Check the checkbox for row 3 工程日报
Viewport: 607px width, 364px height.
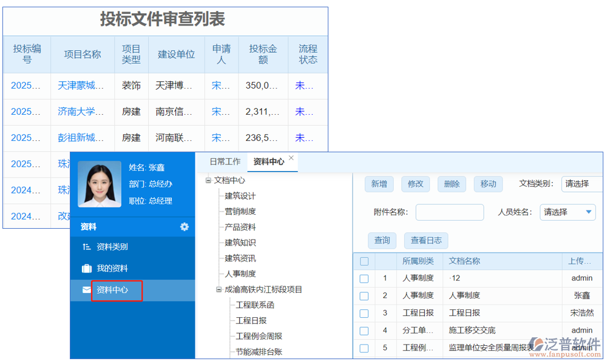[x=364, y=313]
